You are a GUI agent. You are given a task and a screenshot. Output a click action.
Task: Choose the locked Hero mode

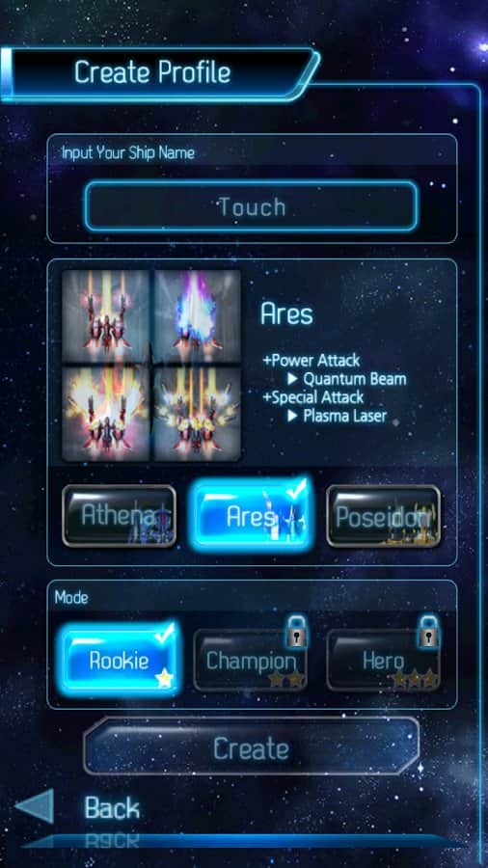click(x=384, y=661)
